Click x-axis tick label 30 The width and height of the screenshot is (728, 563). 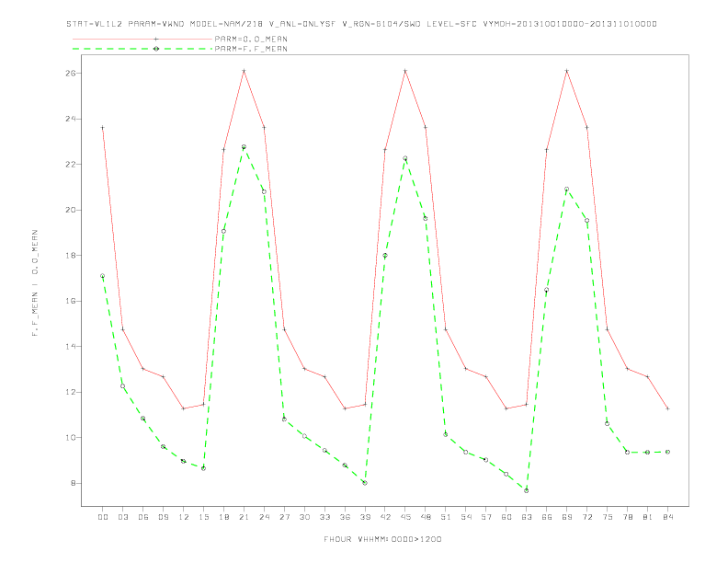(x=304, y=517)
